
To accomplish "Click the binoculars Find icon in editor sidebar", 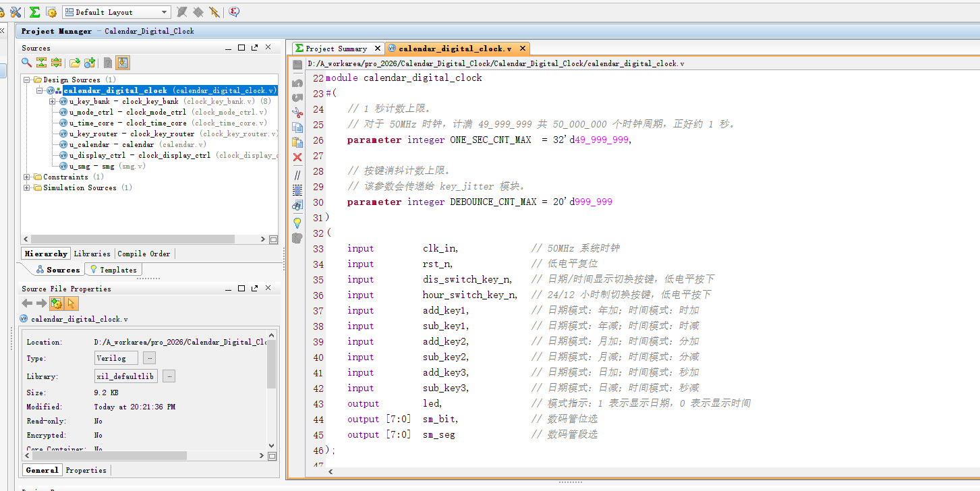I will (297, 205).
